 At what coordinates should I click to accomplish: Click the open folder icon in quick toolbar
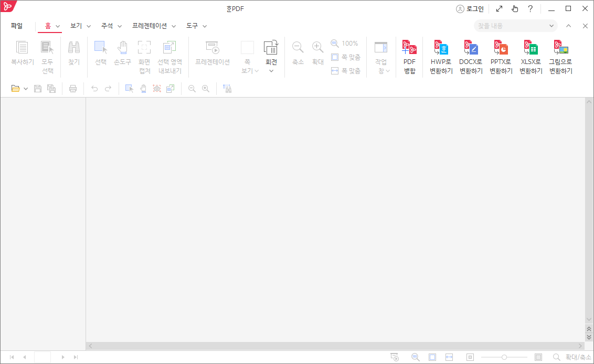click(15, 89)
